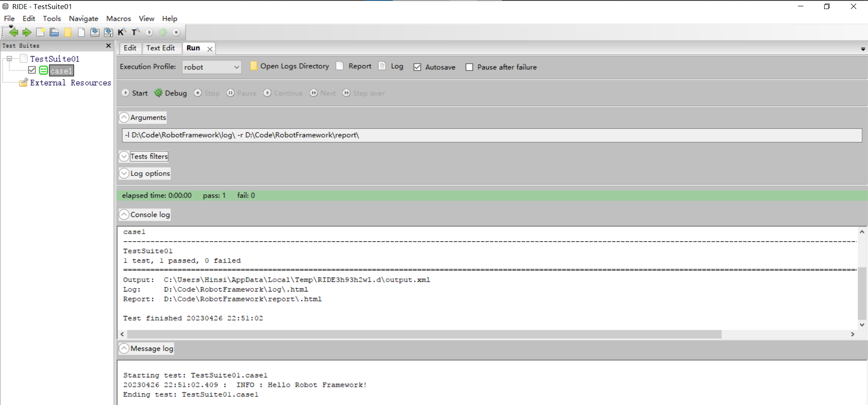Viewport: 868px width, 405px height.
Task: Open the Execution Profile robot dropdown
Action: 212,67
